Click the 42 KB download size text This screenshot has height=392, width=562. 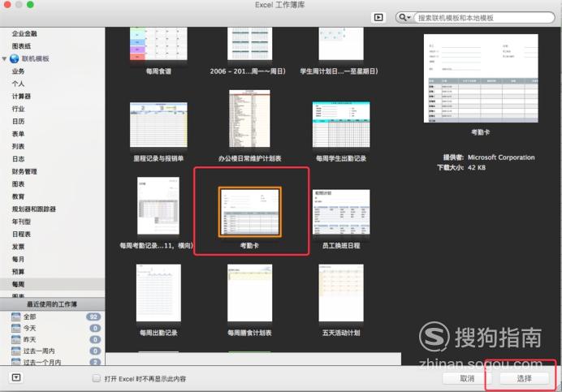pos(477,167)
